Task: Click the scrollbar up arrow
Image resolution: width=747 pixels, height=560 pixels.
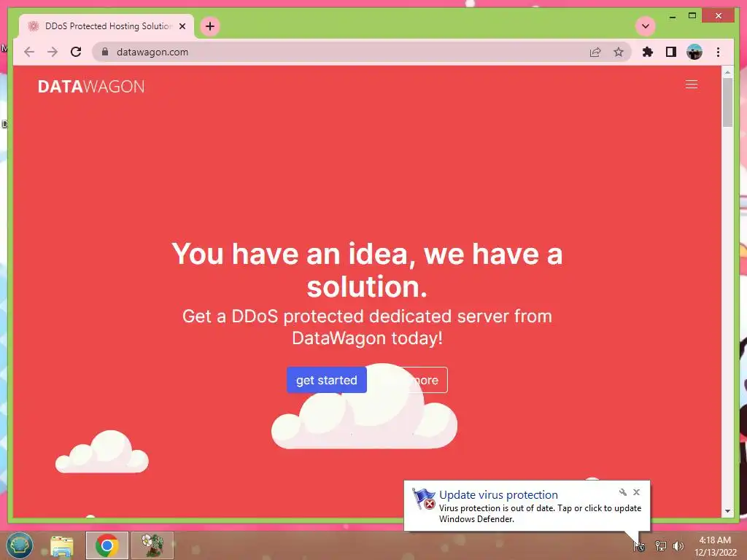Action: point(727,72)
